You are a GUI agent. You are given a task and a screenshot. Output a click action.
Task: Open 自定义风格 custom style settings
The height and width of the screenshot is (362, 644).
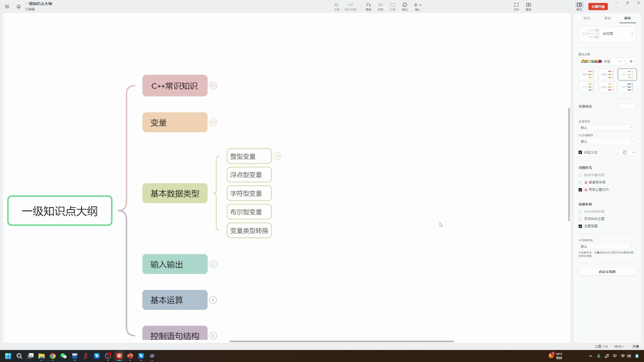click(607, 272)
